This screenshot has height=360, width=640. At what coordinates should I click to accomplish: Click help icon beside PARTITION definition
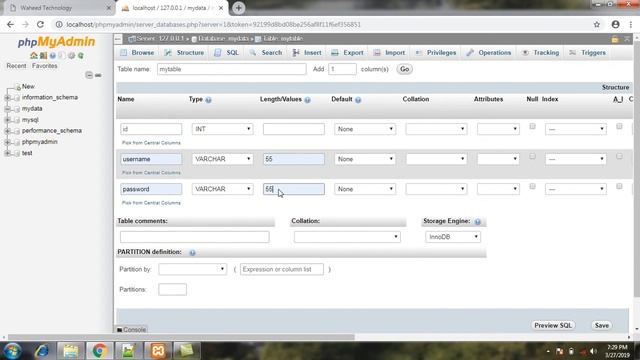coord(192,253)
